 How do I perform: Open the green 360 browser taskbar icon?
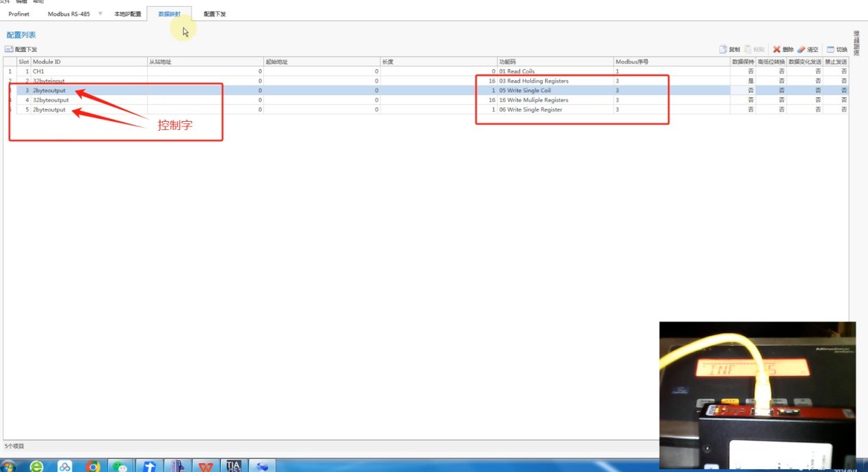coord(36,467)
